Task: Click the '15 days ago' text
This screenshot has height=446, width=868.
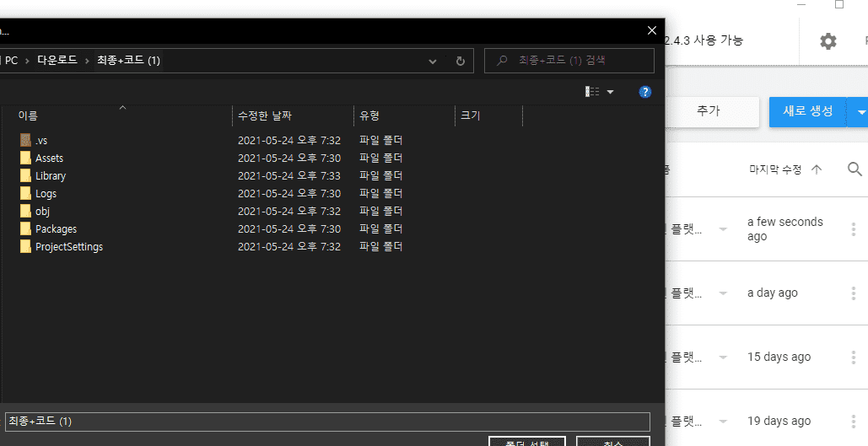Action: tap(779, 357)
